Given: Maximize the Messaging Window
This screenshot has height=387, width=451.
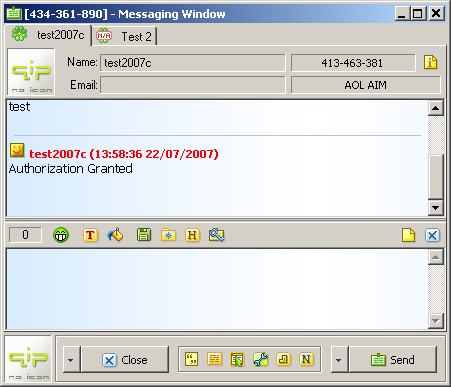Looking at the screenshot, I should coord(417,14).
